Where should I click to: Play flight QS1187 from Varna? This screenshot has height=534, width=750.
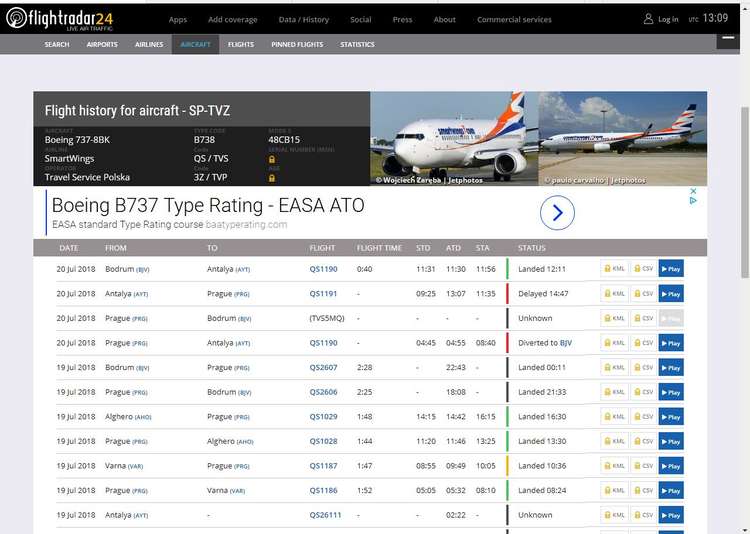click(x=671, y=466)
